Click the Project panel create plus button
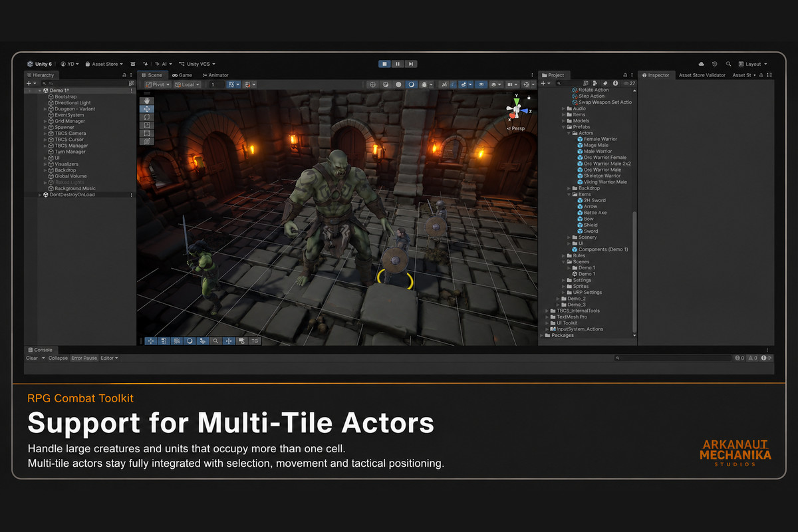 (543, 83)
